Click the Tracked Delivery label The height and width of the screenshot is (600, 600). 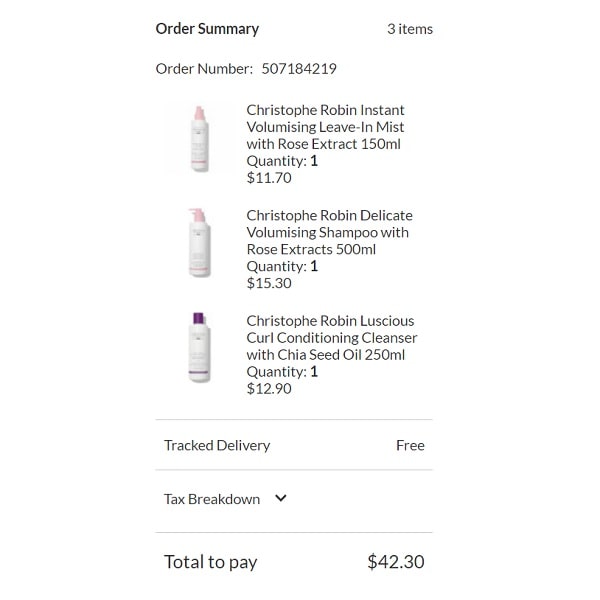(x=217, y=445)
